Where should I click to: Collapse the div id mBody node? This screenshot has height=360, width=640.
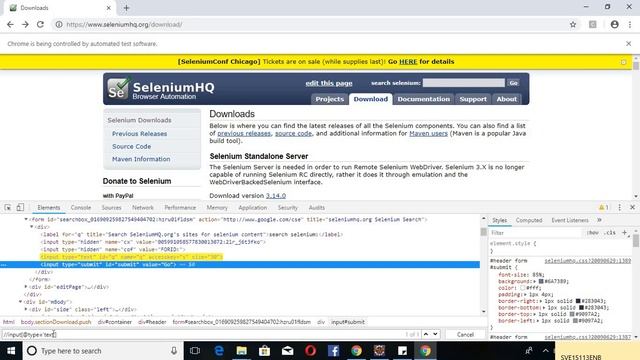[x=20, y=302]
